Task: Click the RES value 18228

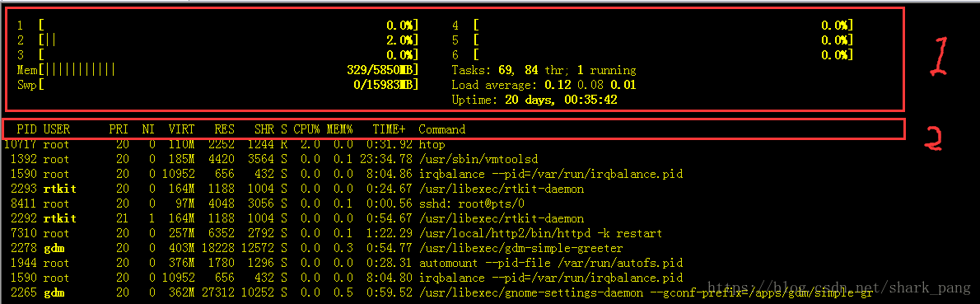Action: point(218,248)
